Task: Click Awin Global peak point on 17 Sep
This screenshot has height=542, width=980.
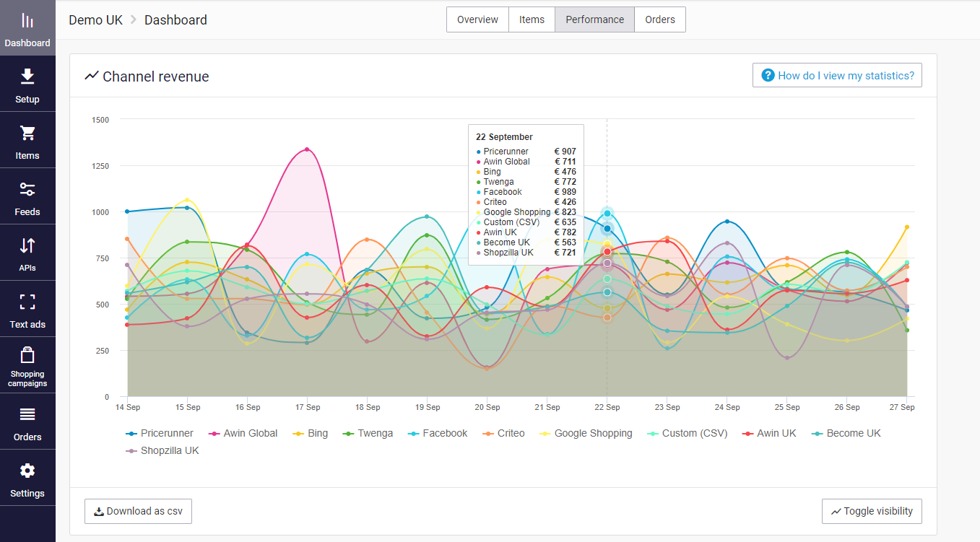Action: (307, 149)
